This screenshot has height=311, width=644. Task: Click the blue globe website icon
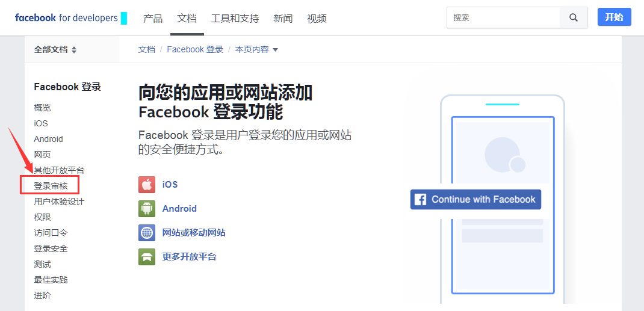tap(147, 233)
